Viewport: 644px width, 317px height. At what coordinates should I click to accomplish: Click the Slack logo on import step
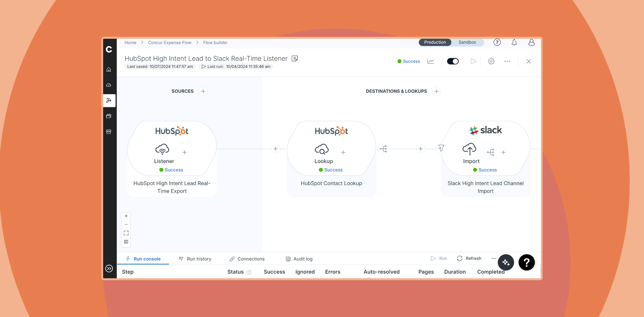486,130
